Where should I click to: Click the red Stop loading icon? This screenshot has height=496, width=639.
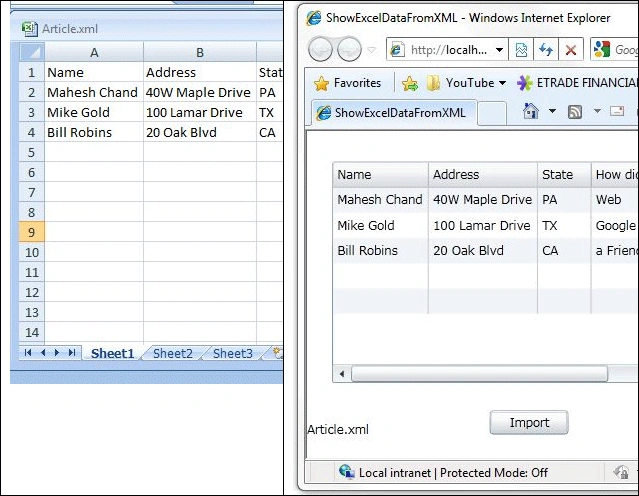click(571, 50)
